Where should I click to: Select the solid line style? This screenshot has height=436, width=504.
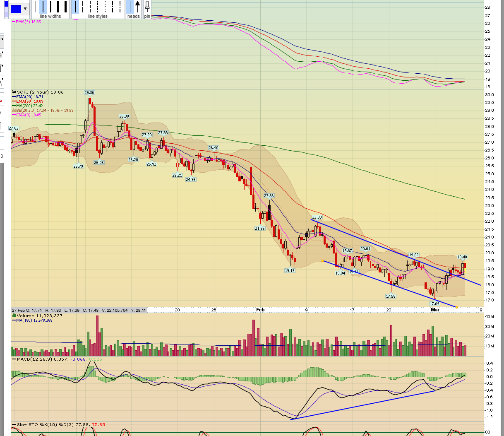click(x=75, y=7)
